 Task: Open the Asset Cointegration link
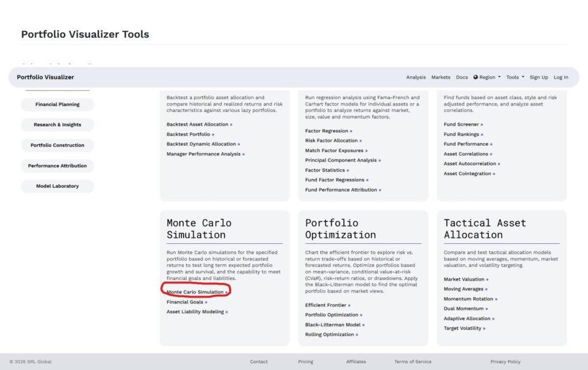(470, 173)
